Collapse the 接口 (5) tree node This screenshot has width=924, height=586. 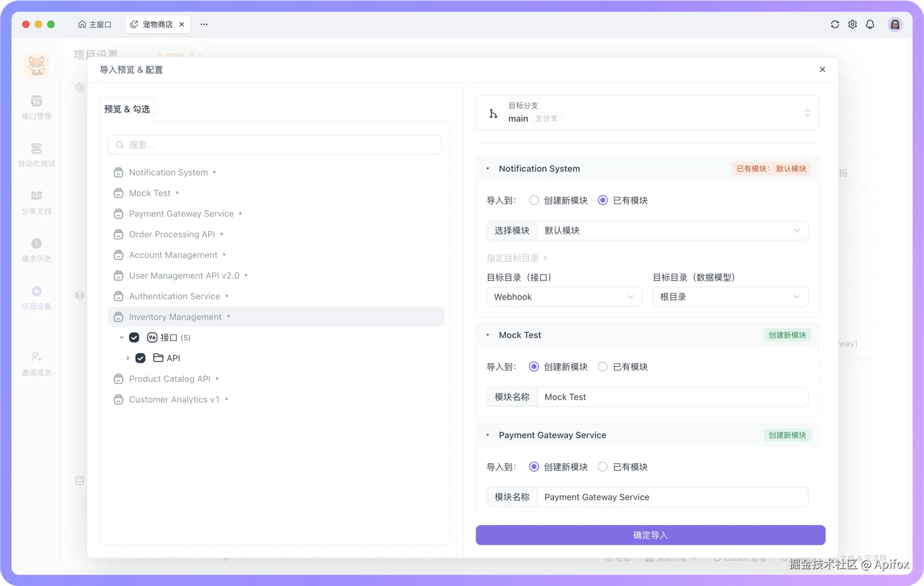[122, 337]
